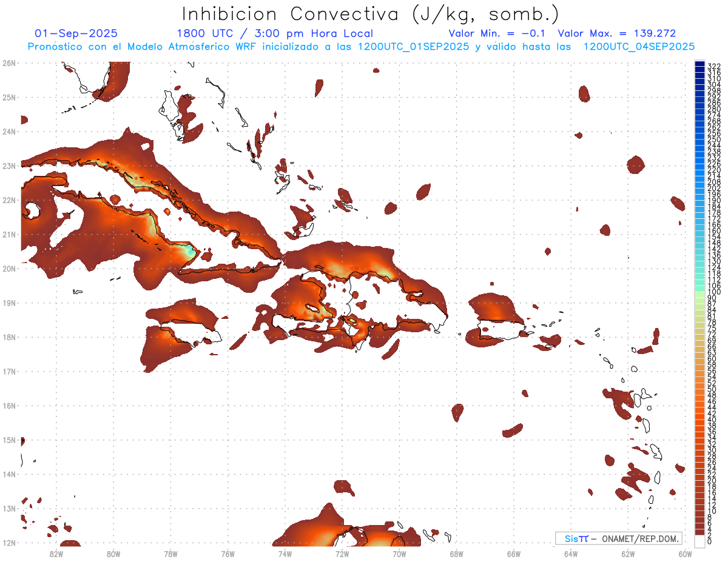
Task: Click the '26N' latitude label
Action: [8, 63]
